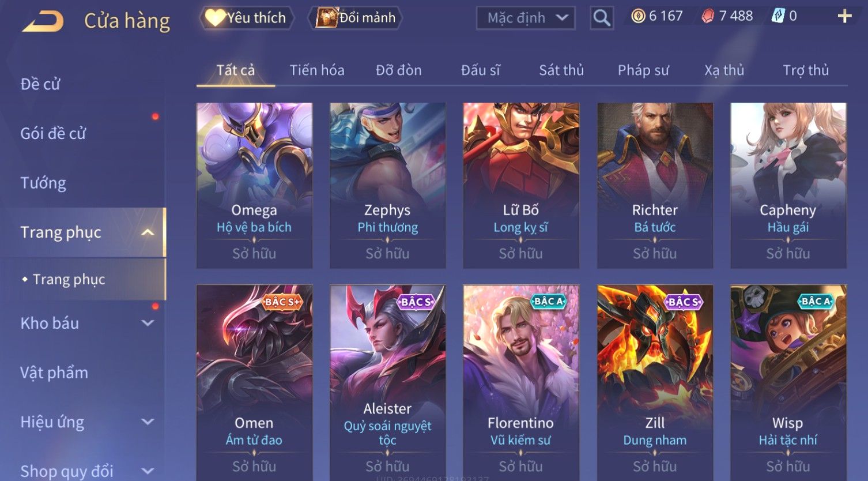Switch to the Sát thủ tab
Screen dimensions: 868x481
click(561, 70)
